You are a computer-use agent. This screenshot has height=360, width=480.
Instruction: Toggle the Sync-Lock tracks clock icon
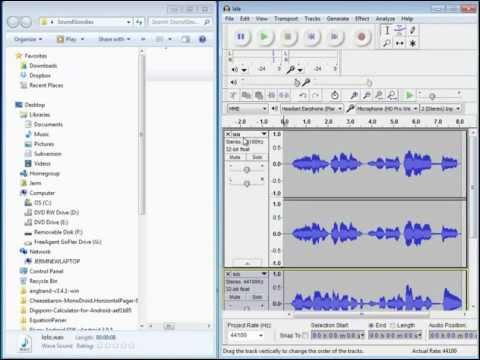[335, 96]
